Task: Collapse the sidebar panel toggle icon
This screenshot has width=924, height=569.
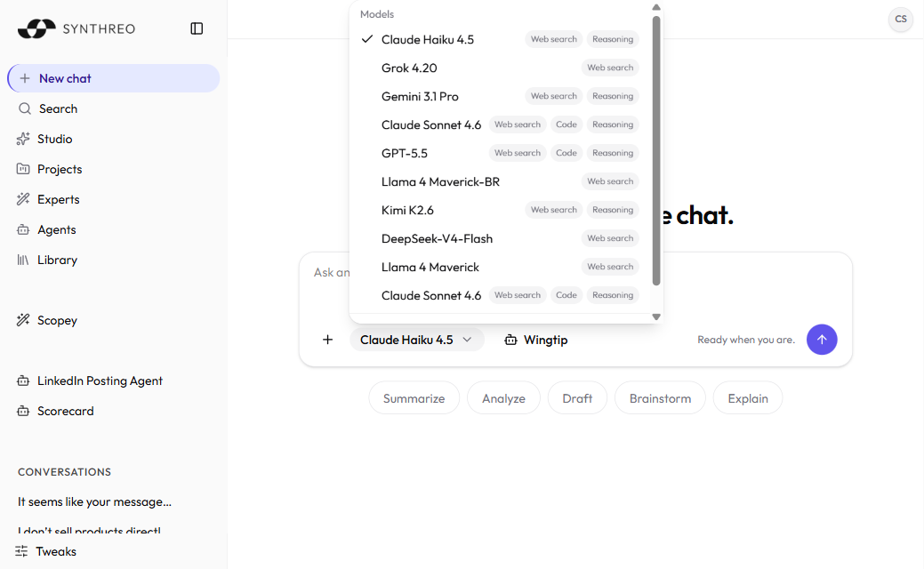Action: pos(197,28)
